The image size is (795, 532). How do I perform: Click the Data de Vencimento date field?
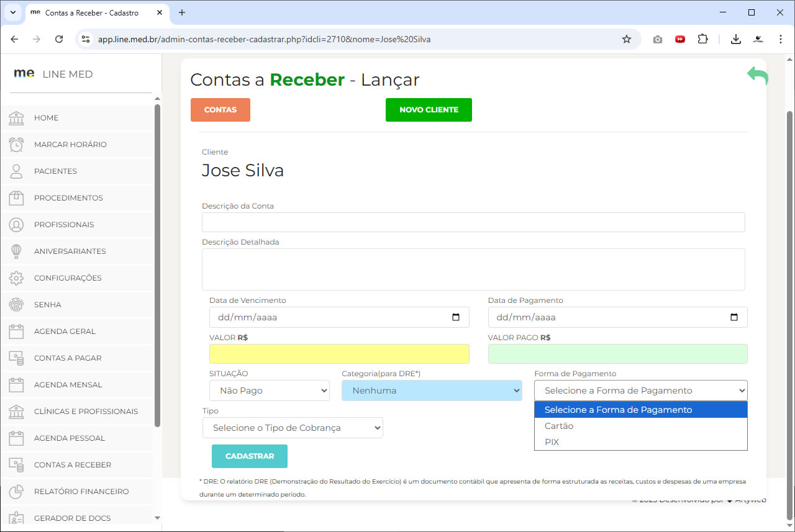coord(339,317)
